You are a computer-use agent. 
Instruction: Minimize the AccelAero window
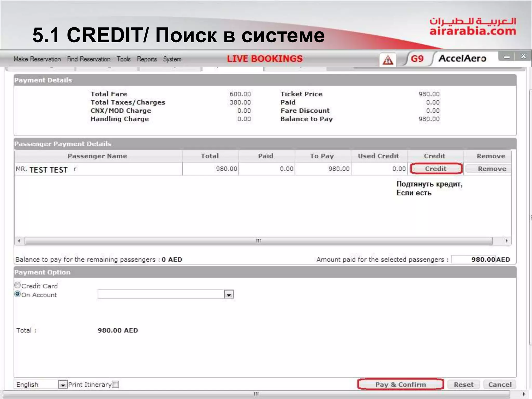507,56
